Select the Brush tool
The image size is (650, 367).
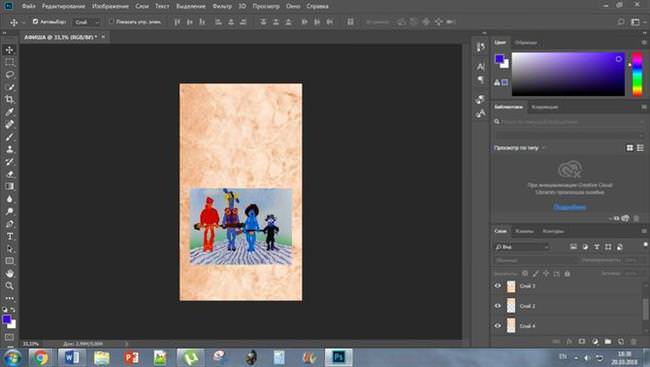click(x=9, y=137)
